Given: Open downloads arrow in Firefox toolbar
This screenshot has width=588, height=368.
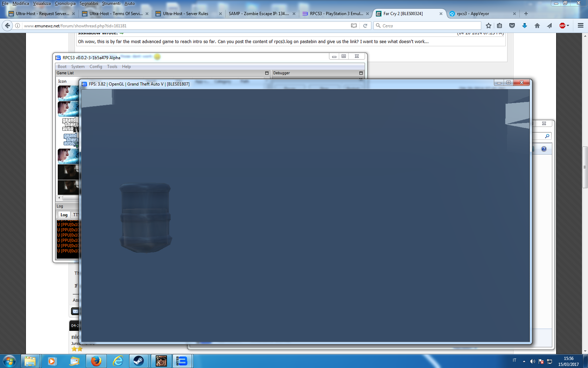Looking at the screenshot, I should click(x=524, y=26).
